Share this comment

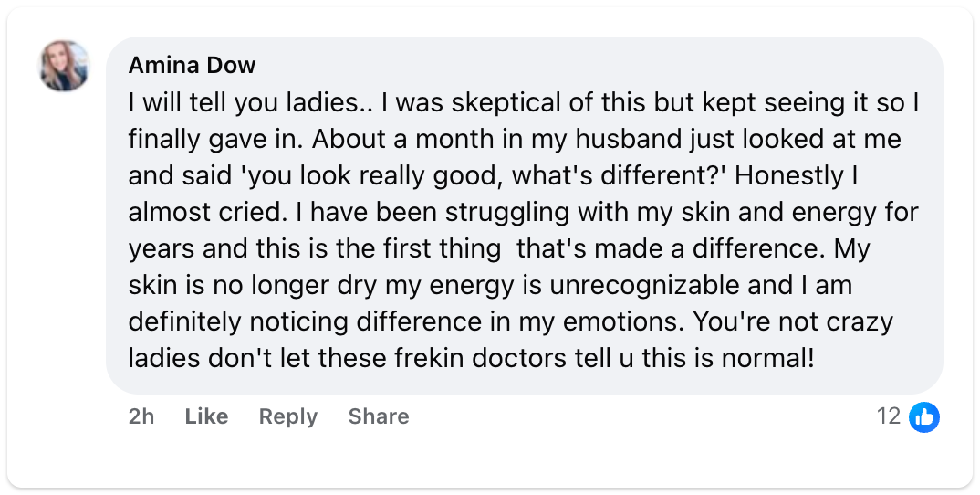point(378,416)
